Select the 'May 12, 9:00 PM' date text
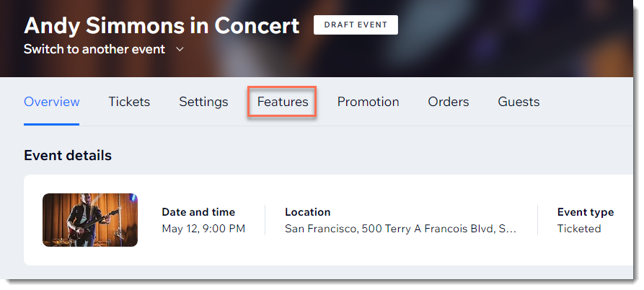 pos(203,229)
